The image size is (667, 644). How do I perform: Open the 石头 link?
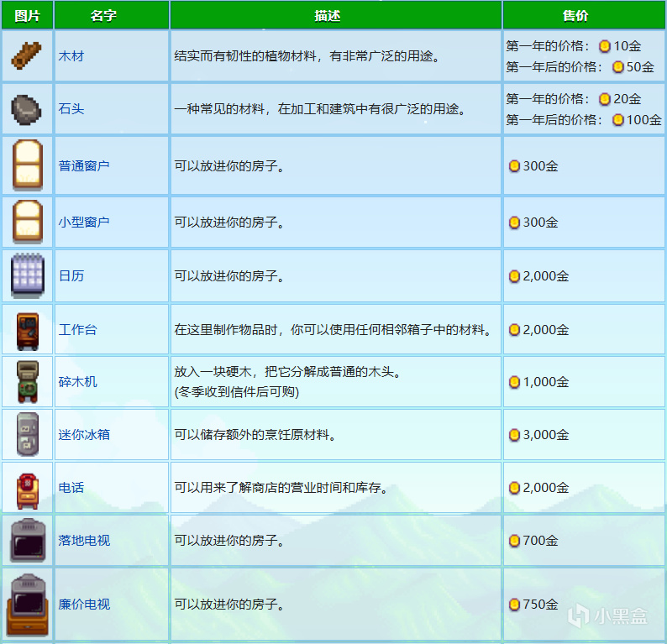click(71, 109)
